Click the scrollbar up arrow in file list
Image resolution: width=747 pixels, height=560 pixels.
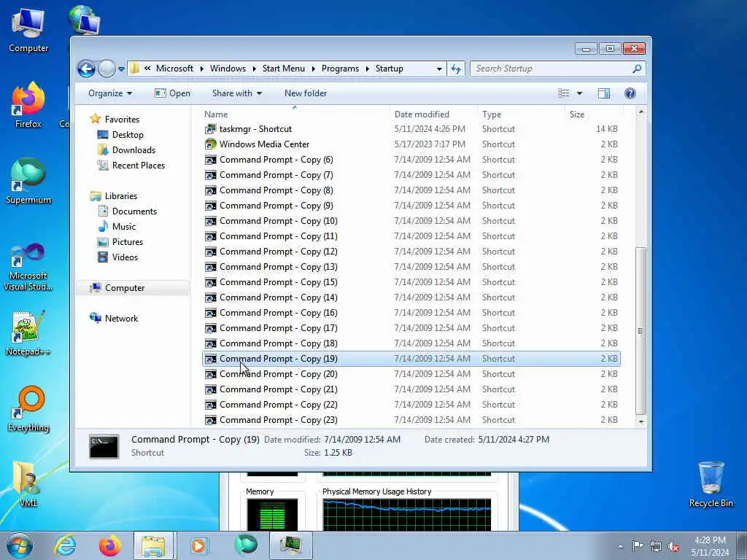(640, 112)
